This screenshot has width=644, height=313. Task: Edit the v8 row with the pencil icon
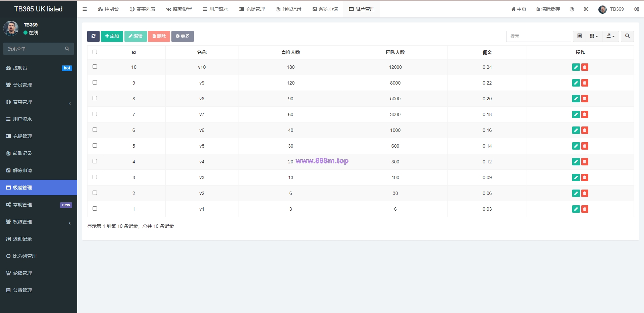(x=576, y=99)
